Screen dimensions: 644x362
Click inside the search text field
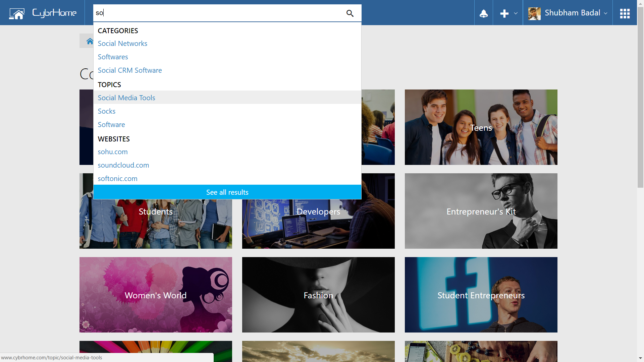tap(218, 13)
